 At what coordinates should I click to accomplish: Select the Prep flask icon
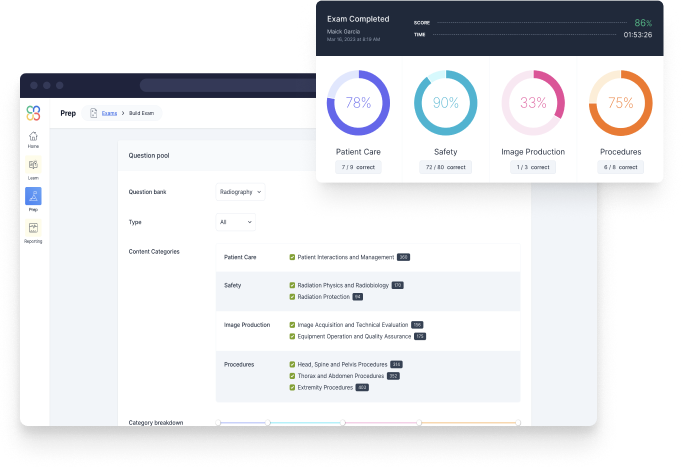pos(34,196)
